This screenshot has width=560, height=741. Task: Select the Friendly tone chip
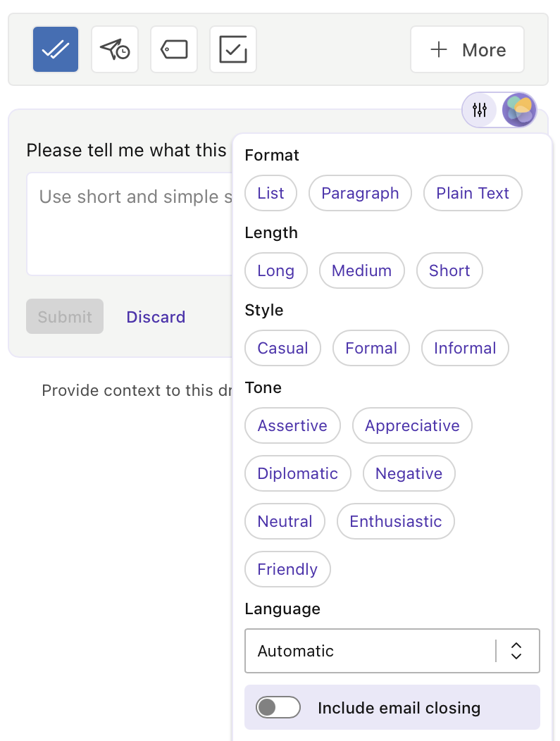click(x=287, y=569)
